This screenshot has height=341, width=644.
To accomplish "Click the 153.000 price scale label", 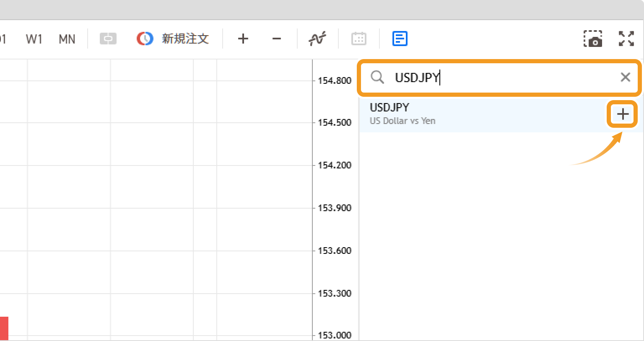I will coord(335,336).
